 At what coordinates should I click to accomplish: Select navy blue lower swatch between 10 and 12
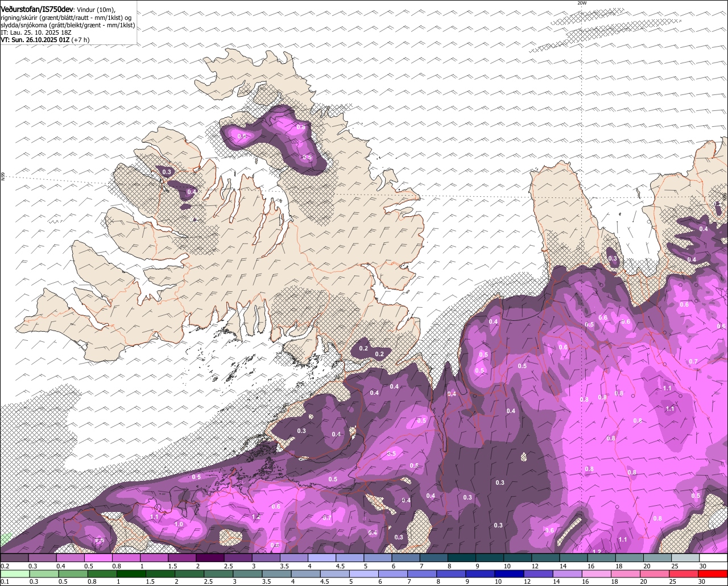tap(510, 574)
